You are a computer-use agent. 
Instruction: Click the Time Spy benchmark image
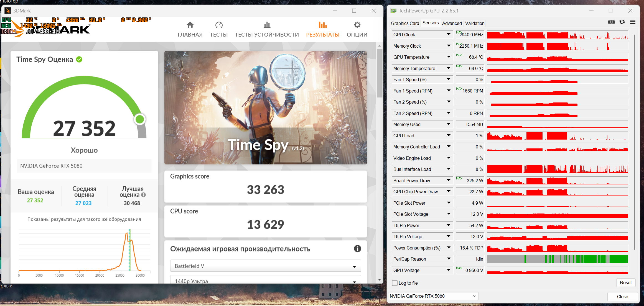coord(265,107)
